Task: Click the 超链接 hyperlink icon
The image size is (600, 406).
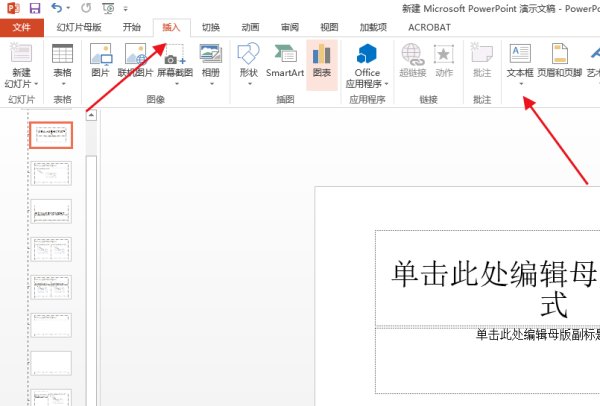Action: (x=413, y=54)
